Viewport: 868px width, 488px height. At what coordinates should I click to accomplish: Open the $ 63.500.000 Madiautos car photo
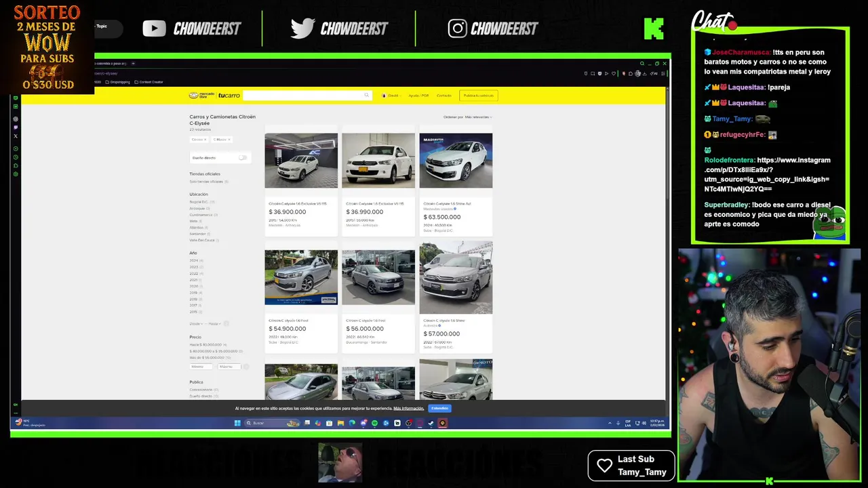coord(456,161)
